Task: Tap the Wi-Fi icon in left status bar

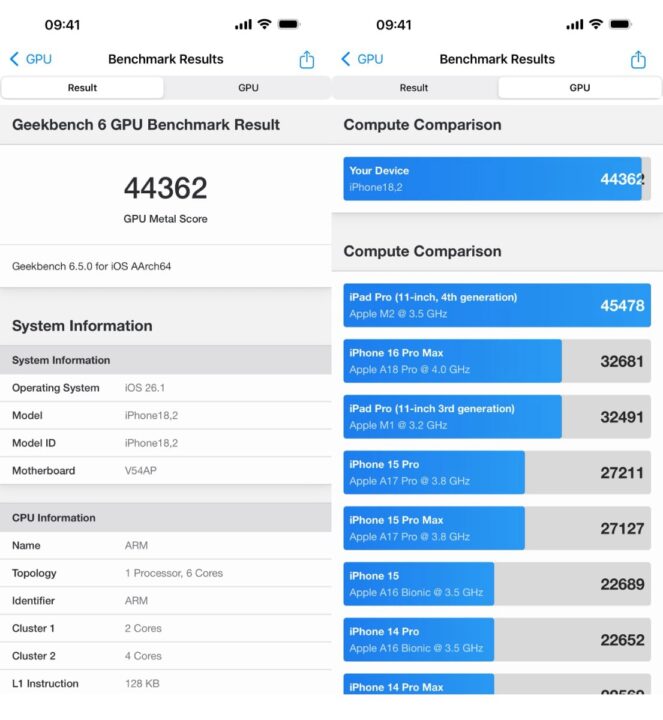Action: coord(264,24)
